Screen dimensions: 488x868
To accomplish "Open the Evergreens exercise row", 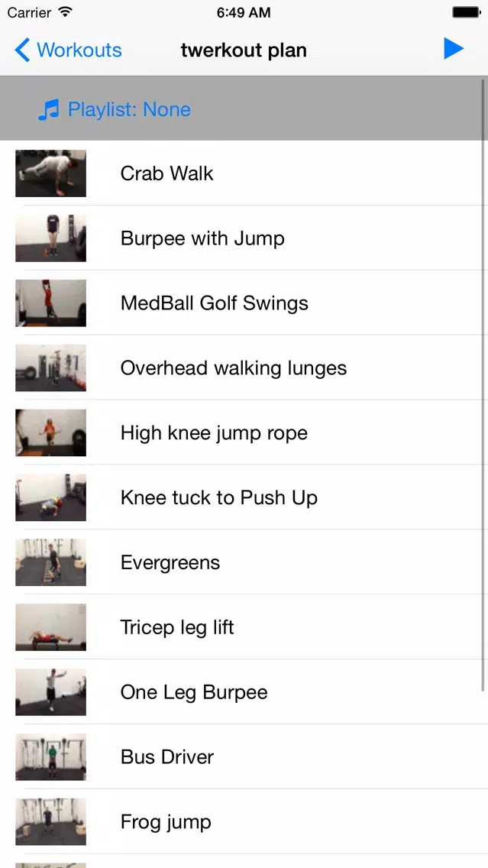I will pyautogui.click(x=170, y=563).
